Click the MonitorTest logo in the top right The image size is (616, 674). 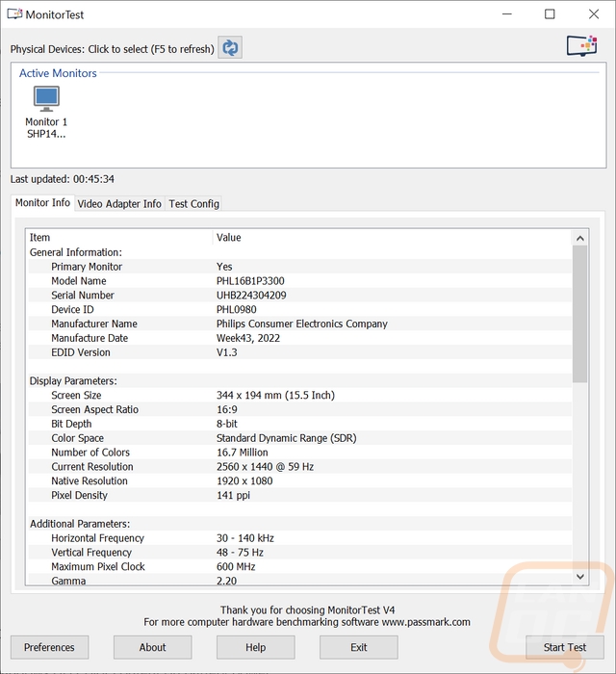[582, 46]
